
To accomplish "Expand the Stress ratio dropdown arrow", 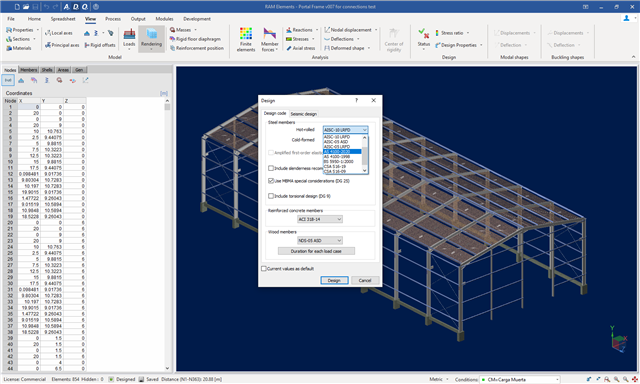I will (x=468, y=33).
